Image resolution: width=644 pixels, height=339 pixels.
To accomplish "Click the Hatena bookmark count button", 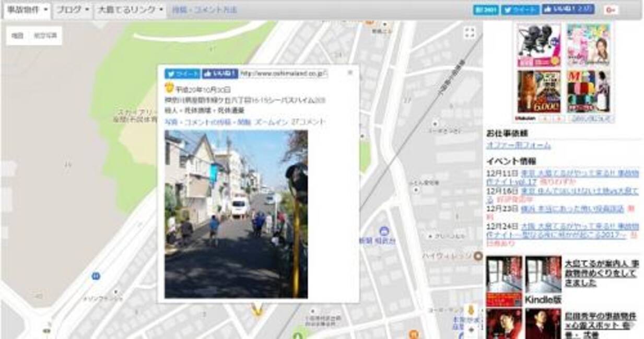I will coord(486,10).
